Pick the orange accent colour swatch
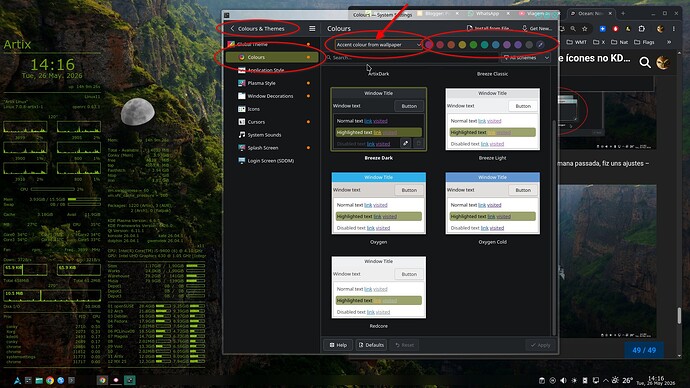Screen dimensions: 690x388 (451, 44)
